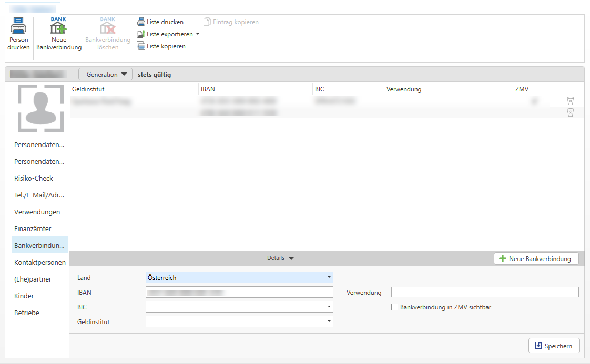590x364 pixels.
Task: Open the Risiko-Check section
Action: click(34, 178)
